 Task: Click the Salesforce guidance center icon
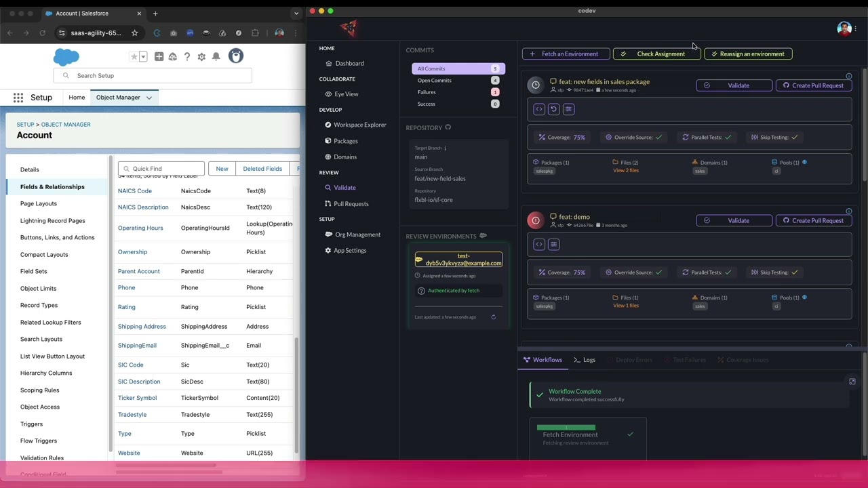(x=173, y=57)
